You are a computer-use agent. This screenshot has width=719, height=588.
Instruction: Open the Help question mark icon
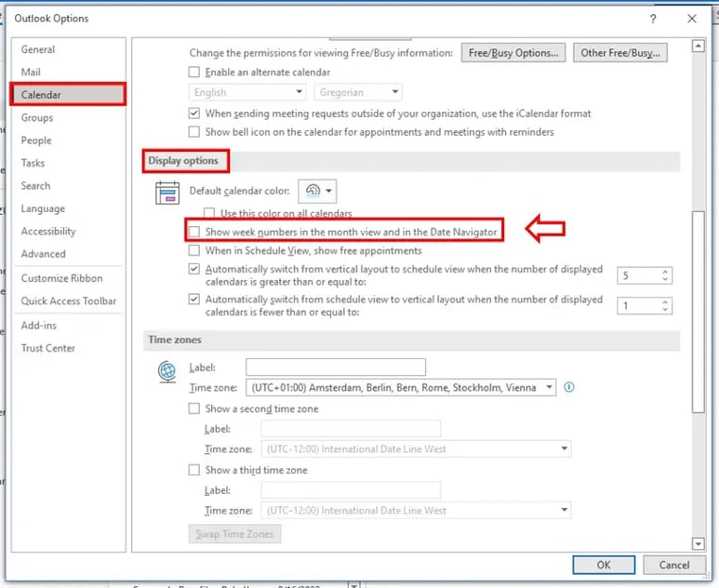click(x=653, y=18)
